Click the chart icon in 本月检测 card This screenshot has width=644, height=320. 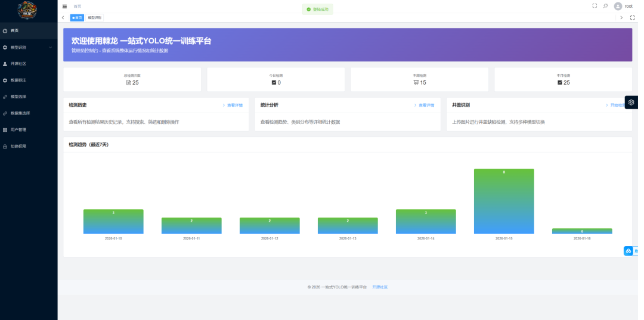click(x=559, y=82)
